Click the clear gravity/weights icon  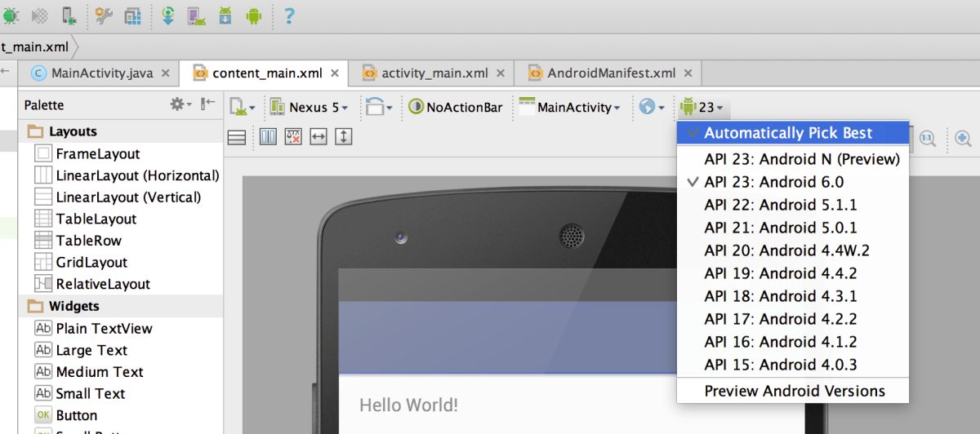[293, 137]
